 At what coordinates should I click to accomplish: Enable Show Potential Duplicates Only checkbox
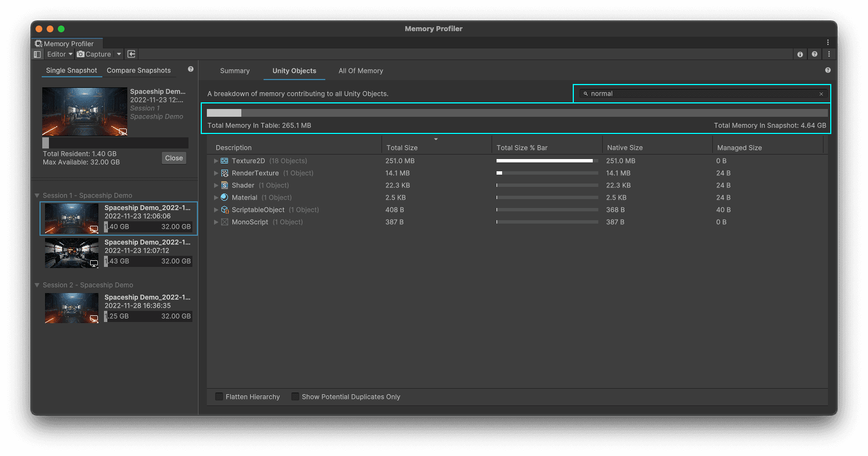[x=295, y=396]
